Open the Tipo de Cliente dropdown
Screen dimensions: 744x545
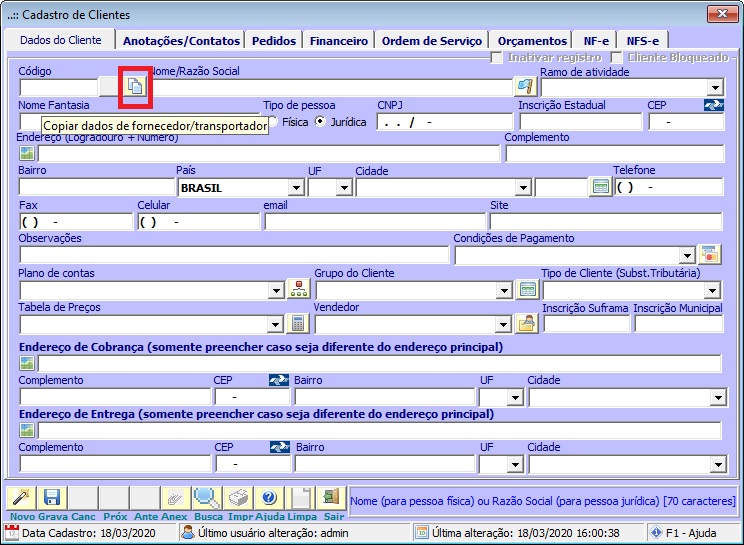712,290
